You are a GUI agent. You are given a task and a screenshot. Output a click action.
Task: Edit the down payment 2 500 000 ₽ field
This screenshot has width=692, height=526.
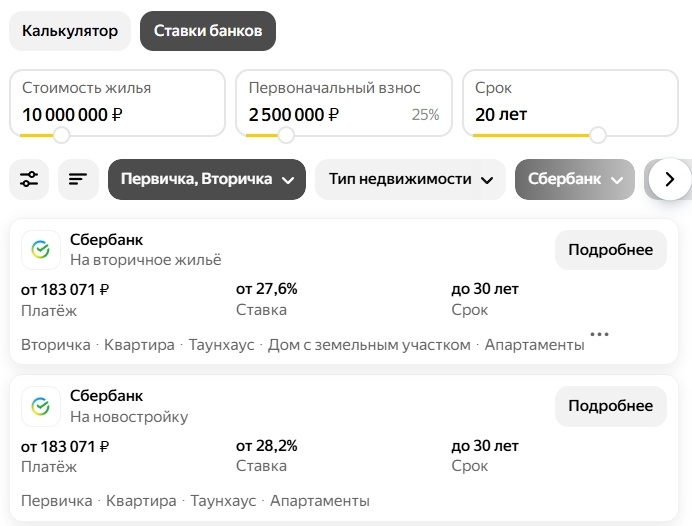coord(294,114)
